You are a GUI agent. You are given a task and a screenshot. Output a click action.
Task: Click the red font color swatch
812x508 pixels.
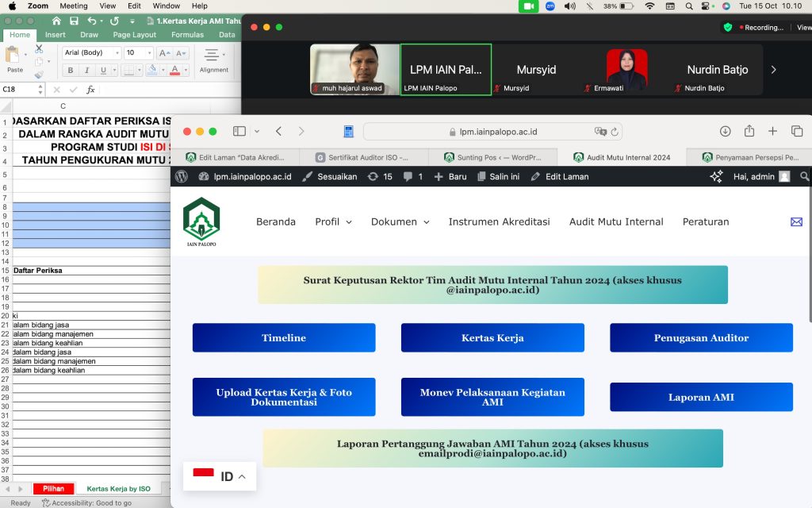175,70
